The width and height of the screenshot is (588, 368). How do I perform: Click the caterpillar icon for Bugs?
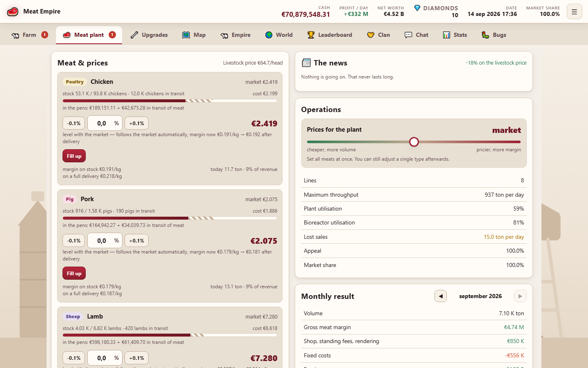486,35
